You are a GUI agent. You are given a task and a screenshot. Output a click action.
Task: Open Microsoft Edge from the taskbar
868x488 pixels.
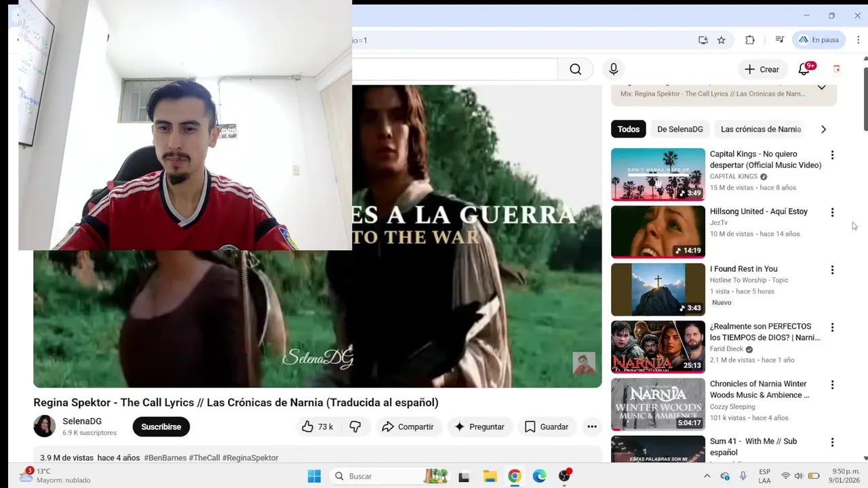539,476
